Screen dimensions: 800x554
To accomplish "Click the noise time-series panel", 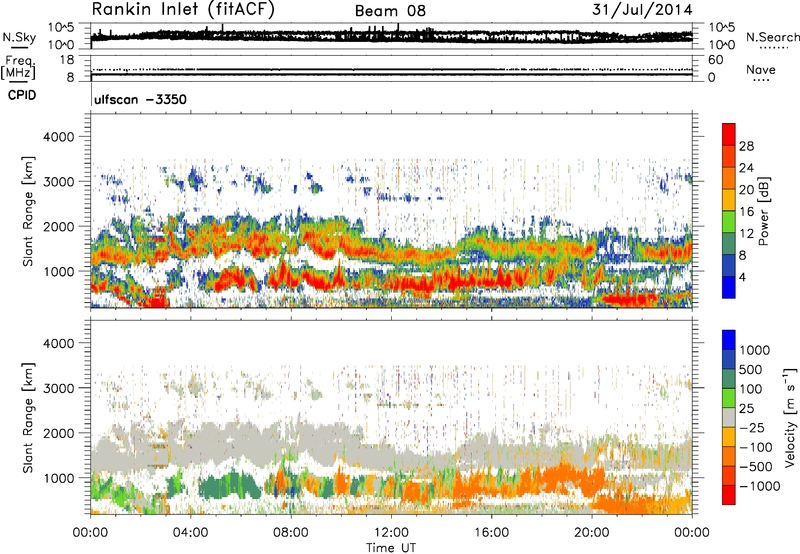I will (x=391, y=36).
